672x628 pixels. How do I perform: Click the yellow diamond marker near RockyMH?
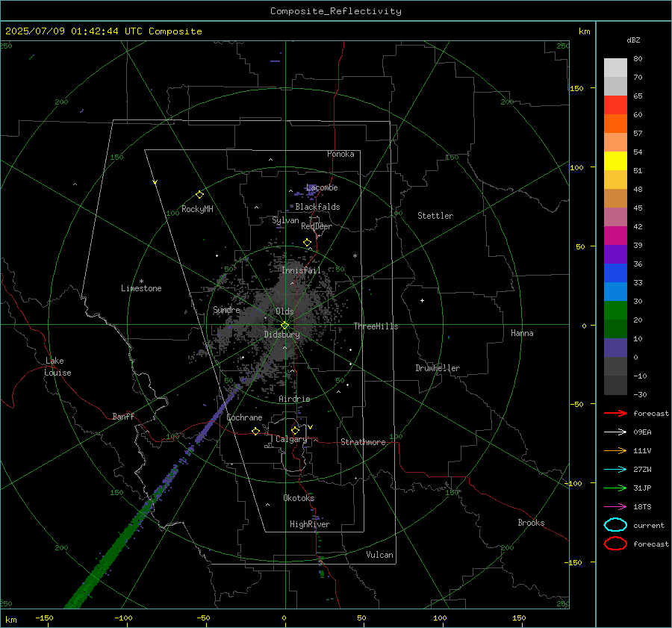(199, 195)
